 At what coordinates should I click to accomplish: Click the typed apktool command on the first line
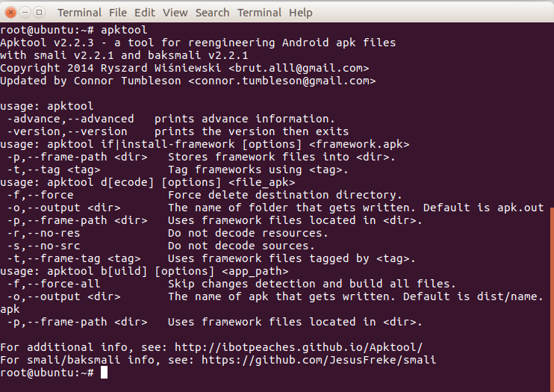124,30
